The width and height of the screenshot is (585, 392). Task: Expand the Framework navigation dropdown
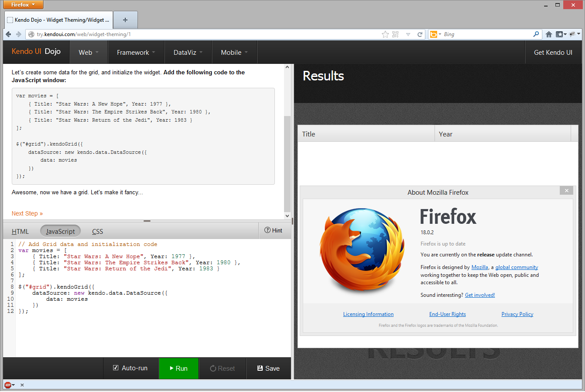point(136,53)
